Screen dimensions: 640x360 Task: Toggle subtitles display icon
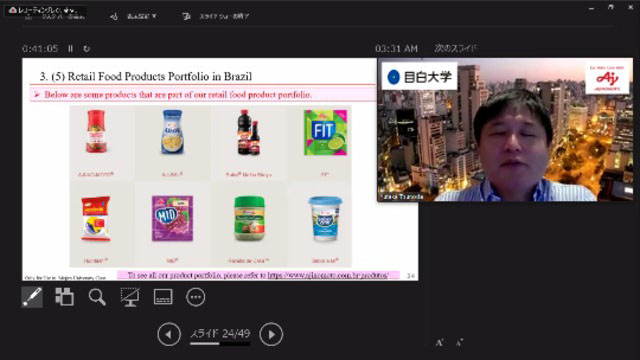point(163,297)
